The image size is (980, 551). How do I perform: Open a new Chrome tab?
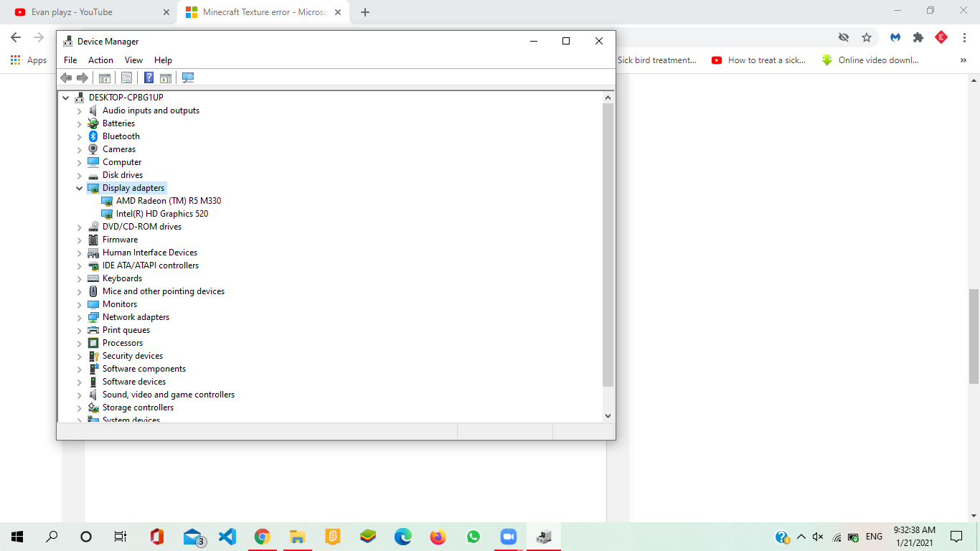(365, 12)
